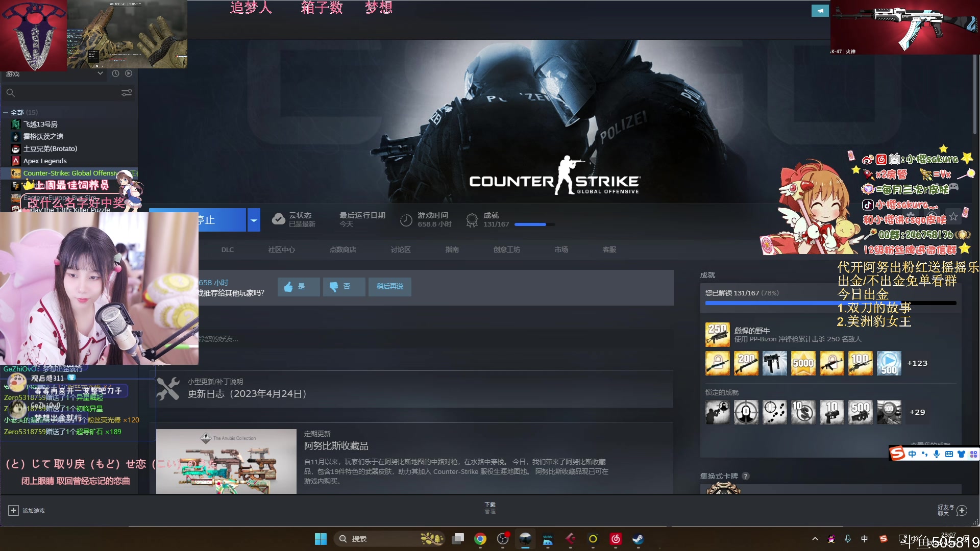The width and height of the screenshot is (980, 551).
Task: Open the 下载 管理 downloads manager
Action: (490, 508)
